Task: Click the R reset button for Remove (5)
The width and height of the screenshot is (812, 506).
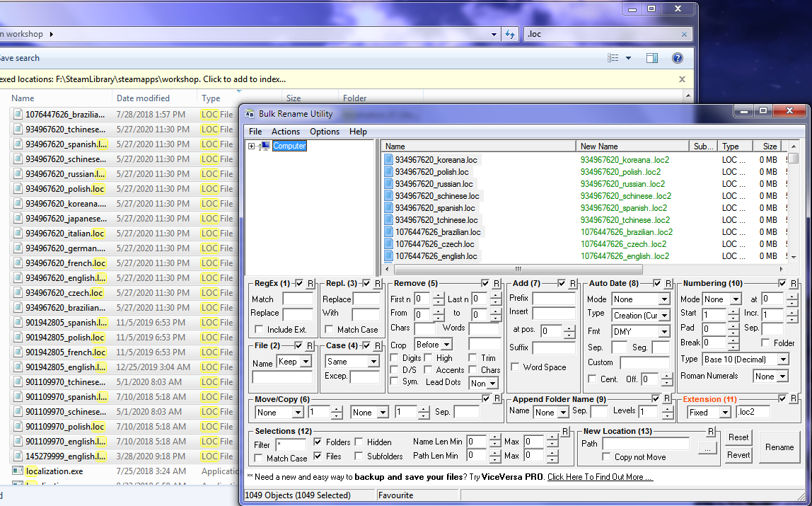Action: pyautogui.click(x=496, y=283)
